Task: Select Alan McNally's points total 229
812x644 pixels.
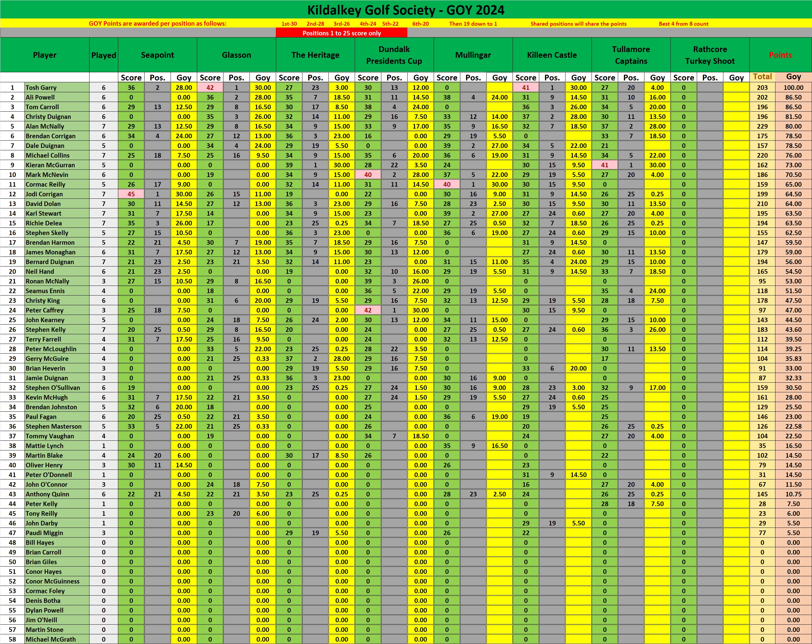Action: click(x=762, y=126)
